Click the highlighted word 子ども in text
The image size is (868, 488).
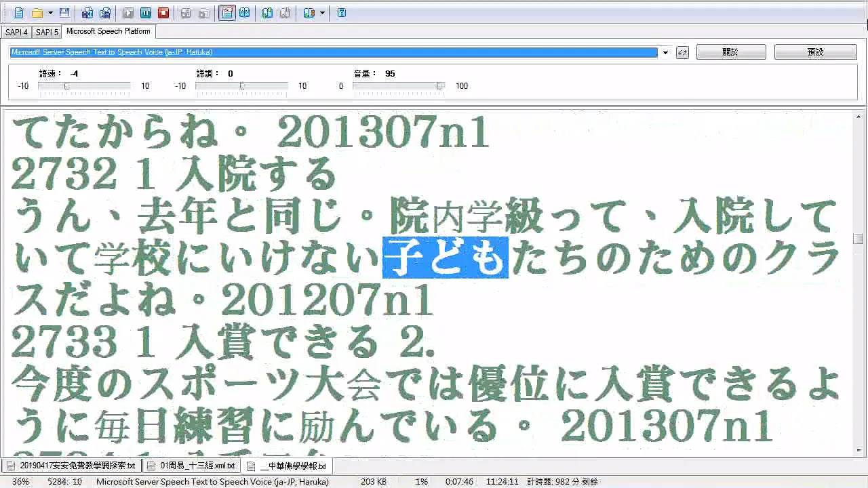pos(446,258)
